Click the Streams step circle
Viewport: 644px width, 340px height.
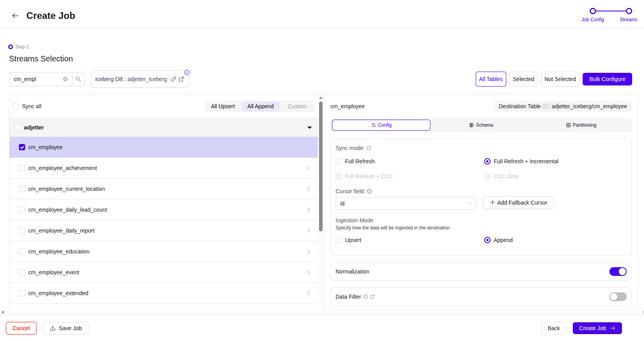click(629, 11)
